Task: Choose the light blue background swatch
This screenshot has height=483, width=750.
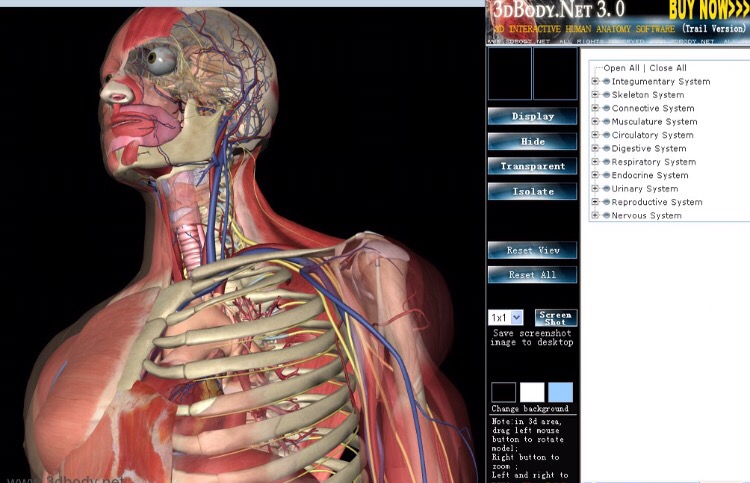Action: pos(561,392)
